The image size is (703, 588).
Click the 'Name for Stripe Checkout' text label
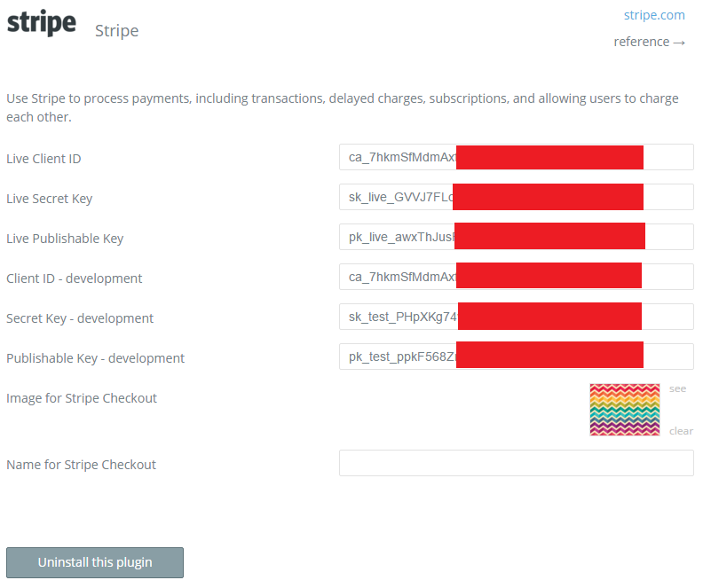[81, 465]
